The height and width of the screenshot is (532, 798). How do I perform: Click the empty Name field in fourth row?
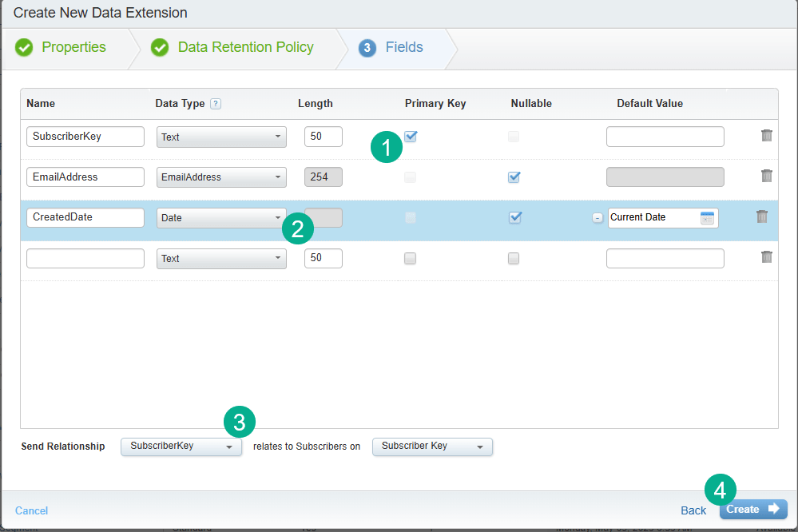tap(85, 258)
